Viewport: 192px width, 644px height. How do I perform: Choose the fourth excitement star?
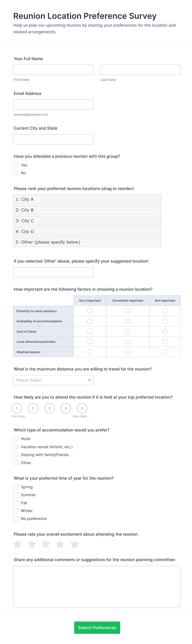60,544
